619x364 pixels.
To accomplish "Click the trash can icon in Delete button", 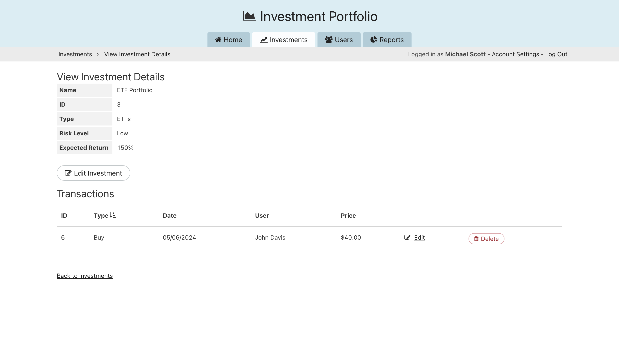I will point(476,239).
